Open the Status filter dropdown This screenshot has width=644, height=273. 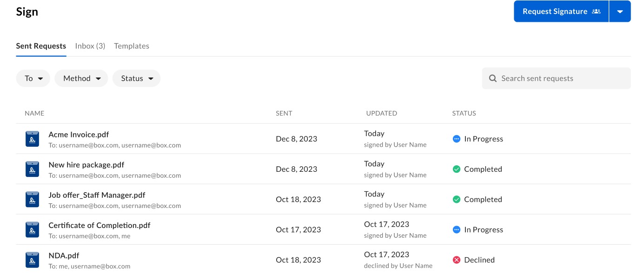pyautogui.click(x=136, y=78)
